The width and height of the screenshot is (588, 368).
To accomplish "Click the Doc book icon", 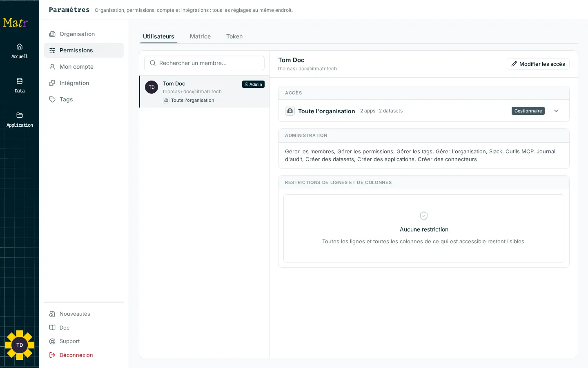I will (x=52, y=328).
